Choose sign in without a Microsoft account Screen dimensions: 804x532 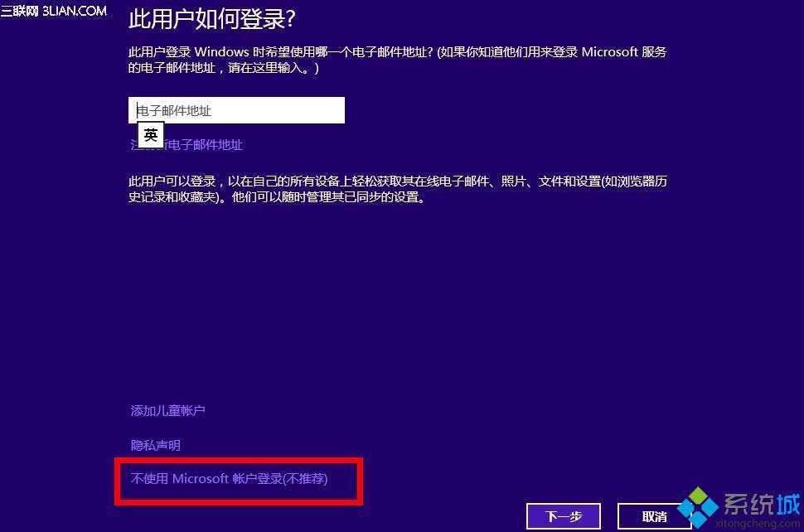coord(230,479)
